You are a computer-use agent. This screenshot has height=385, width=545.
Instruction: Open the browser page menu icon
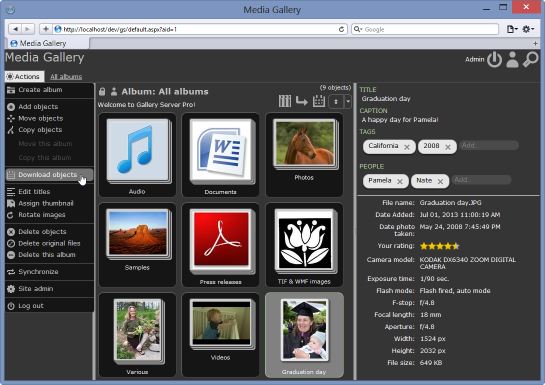point(512,30)
